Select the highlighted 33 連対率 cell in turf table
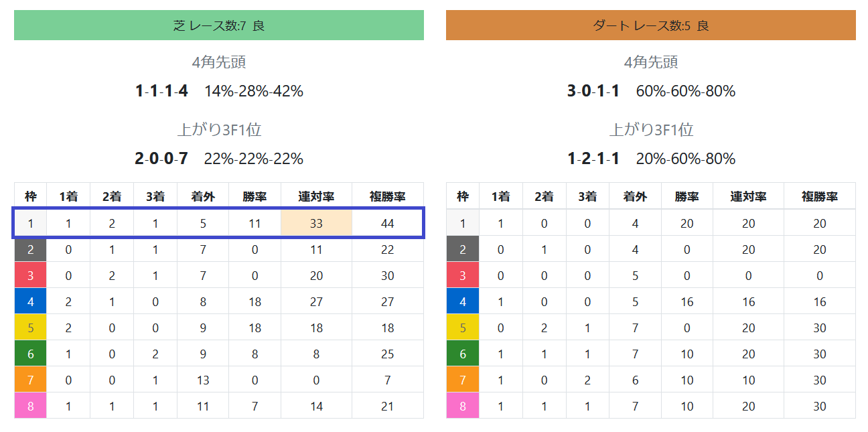Screen dimensions: 868x432 pos(316,223)
